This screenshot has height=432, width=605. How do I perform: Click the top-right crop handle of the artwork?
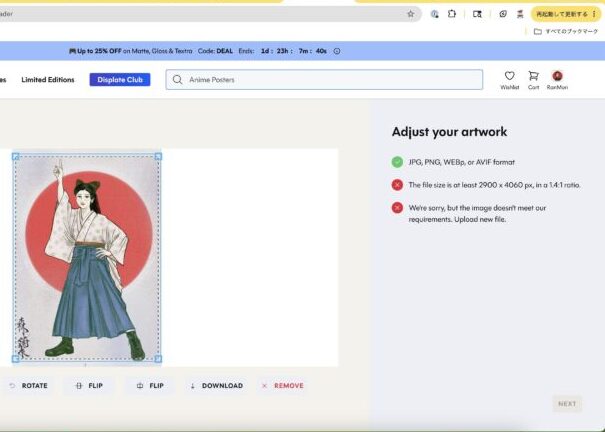point(158,156)
